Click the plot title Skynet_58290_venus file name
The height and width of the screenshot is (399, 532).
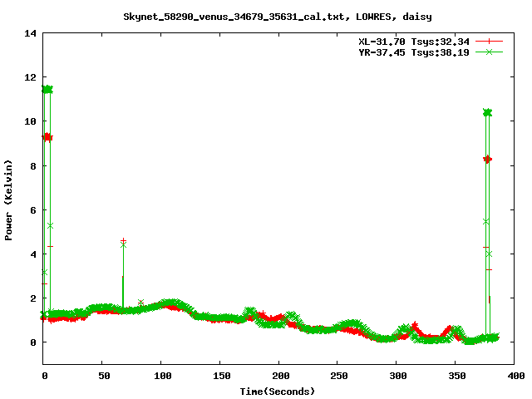(x=237, y=17)
